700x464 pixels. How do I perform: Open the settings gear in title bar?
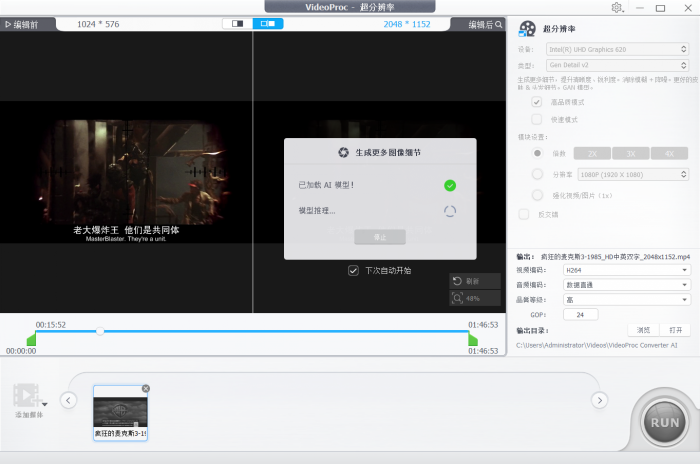[617, 8]
